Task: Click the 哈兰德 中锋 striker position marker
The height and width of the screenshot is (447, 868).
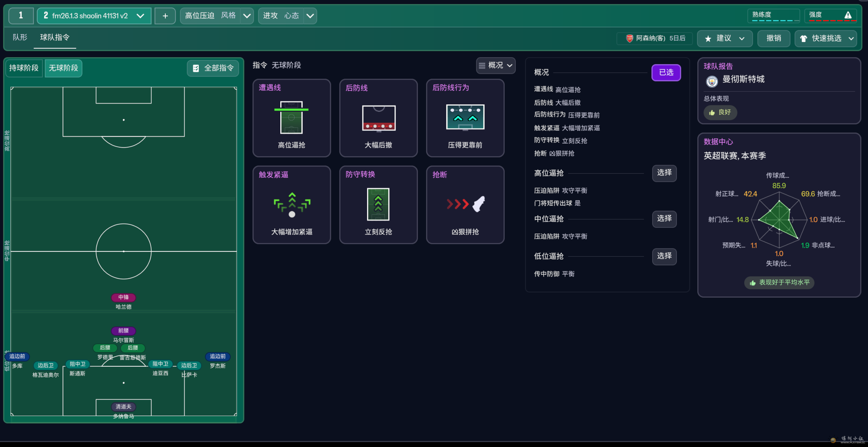Action: (123, 297)
